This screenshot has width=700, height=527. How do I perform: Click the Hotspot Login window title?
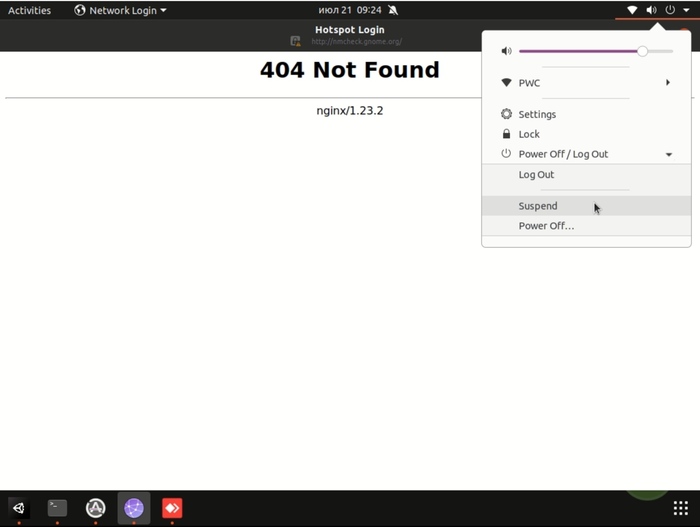pyautogui.click(x=350, y=29)
